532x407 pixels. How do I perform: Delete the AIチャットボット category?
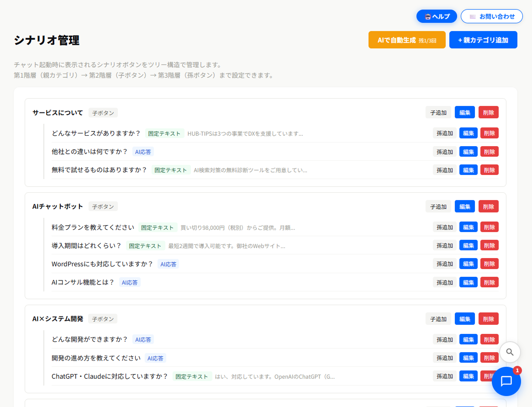pyautogui.click(x=488, y=206)
